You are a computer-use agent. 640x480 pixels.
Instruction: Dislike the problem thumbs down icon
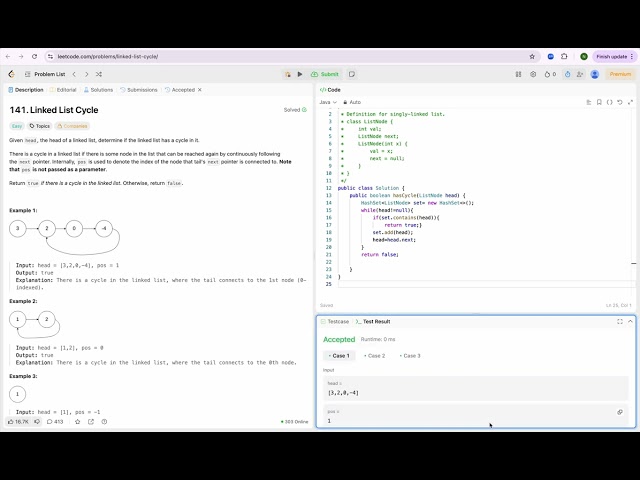point(37,422)
